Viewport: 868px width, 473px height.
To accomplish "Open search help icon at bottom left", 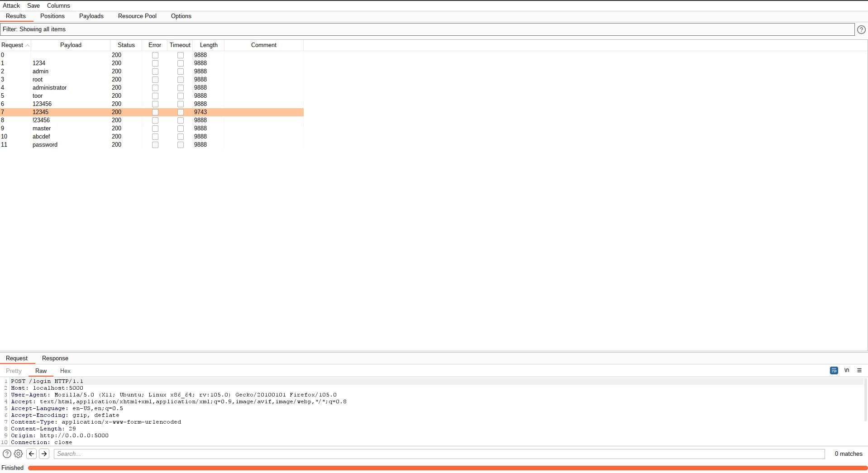I will click(7, 454).
